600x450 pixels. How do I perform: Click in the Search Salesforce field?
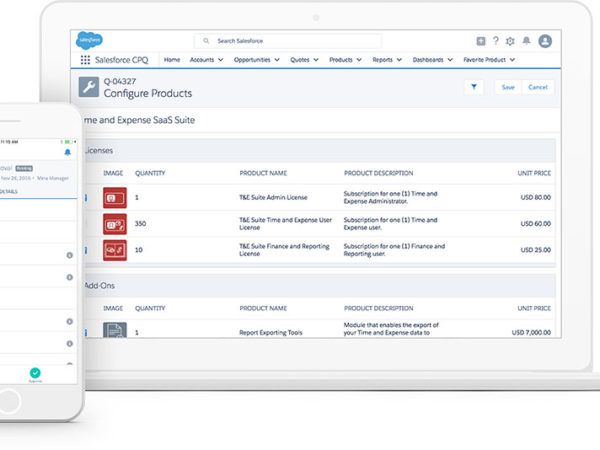click(288, 41)
